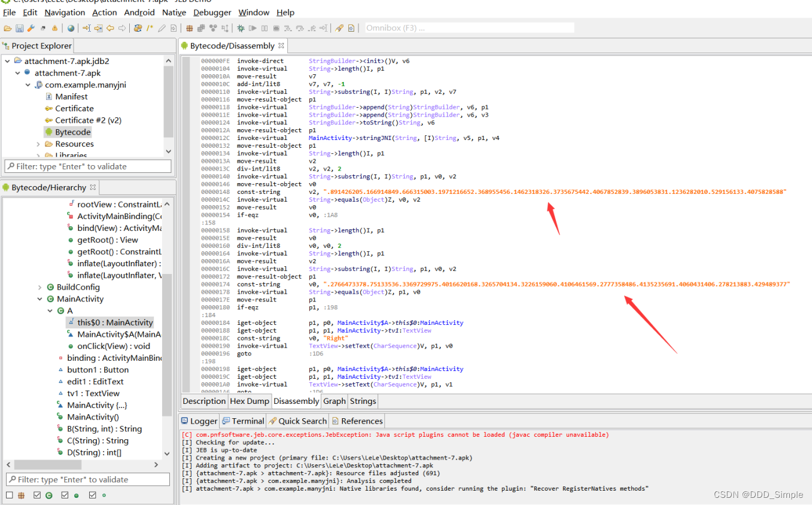Toggle the hollow green circle fields checkbox
812x505 pixels.
point(92,495)
